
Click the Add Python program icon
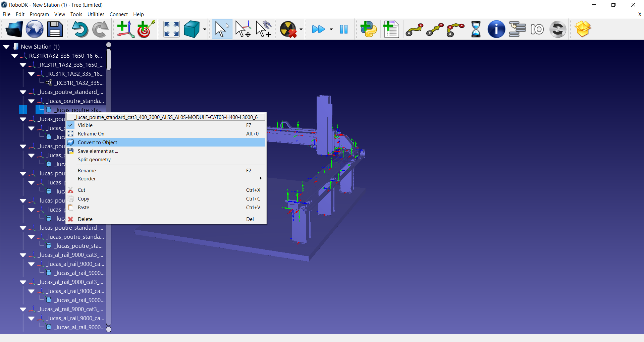[369, 30]
